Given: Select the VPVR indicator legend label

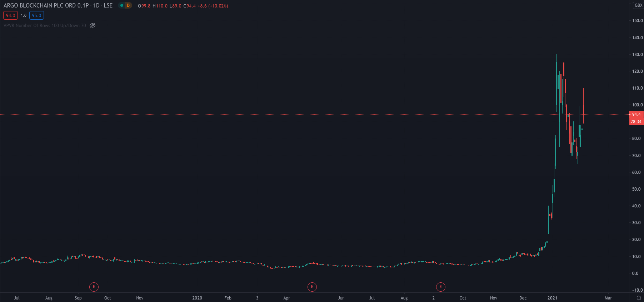Looking at the screenshot, I should 45,25.
